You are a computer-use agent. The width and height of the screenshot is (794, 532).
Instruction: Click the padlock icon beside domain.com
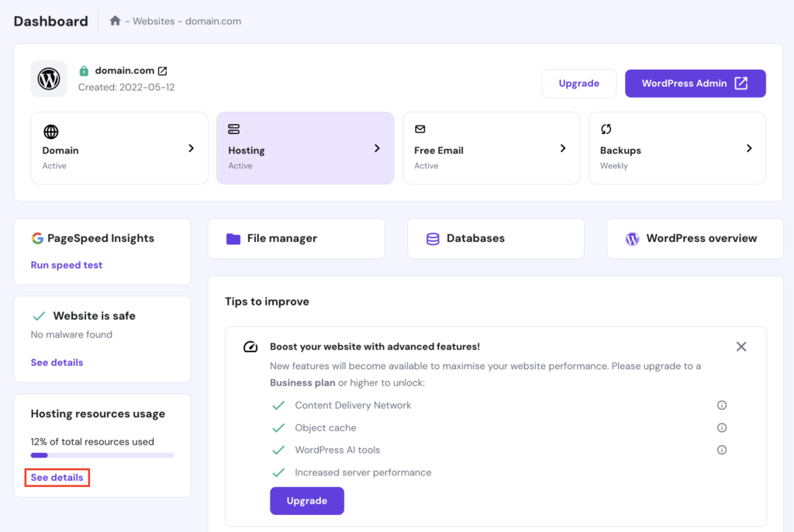tap(83, 68)
